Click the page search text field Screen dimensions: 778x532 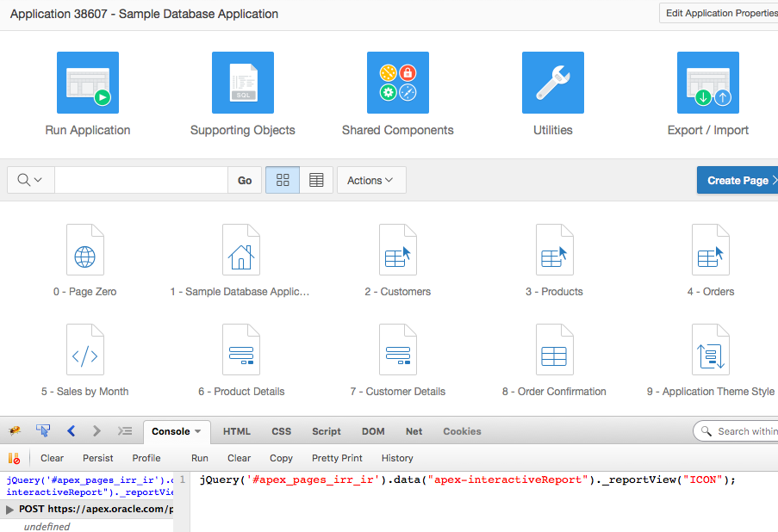point(141,180)
